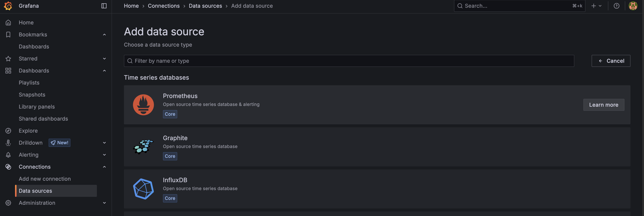Click the Grafana logo icon

pyautogui.click(x=8, y=6)
